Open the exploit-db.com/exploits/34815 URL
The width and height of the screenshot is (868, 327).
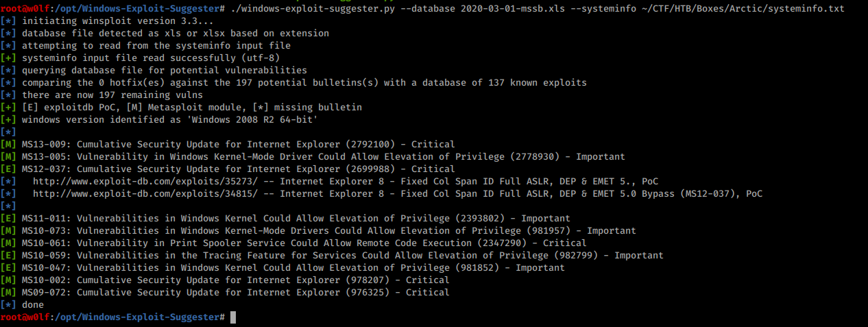pos(151,194)
